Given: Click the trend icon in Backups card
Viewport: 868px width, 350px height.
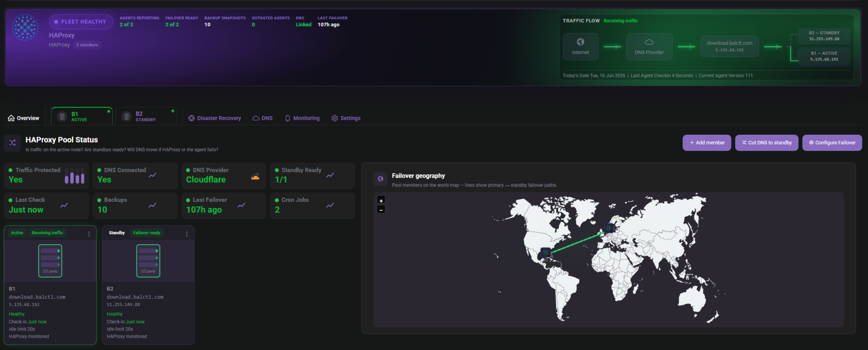Looking at the screenshot, I should [152, 205].
